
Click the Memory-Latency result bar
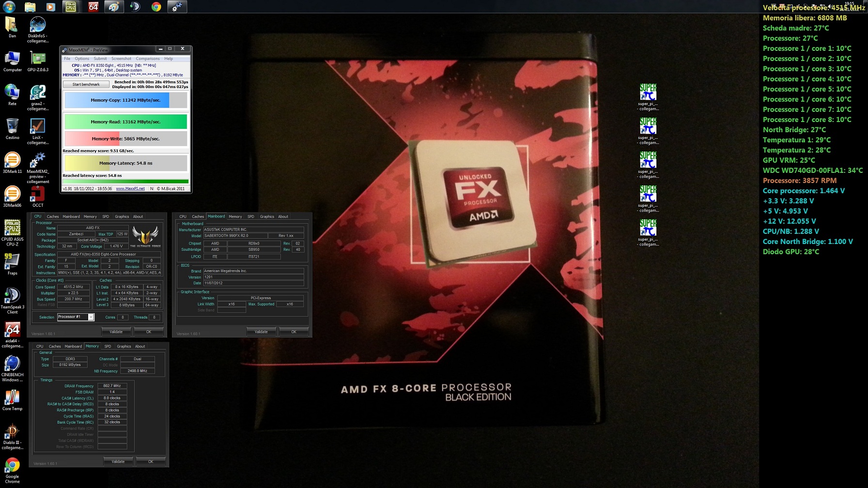pyautogui.click(x=125, y=163)
